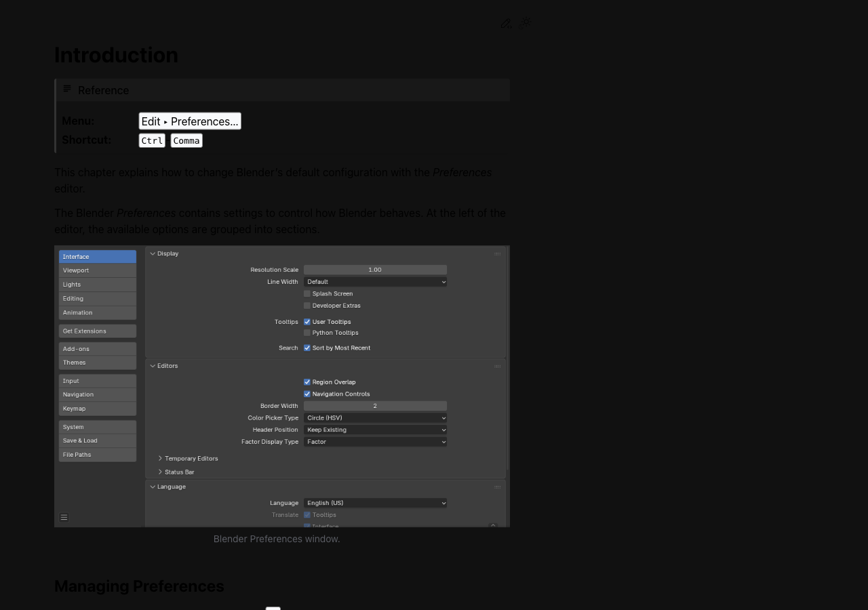Uncheck Navigation Controls option
868x610 pixels.
point(307,394)
